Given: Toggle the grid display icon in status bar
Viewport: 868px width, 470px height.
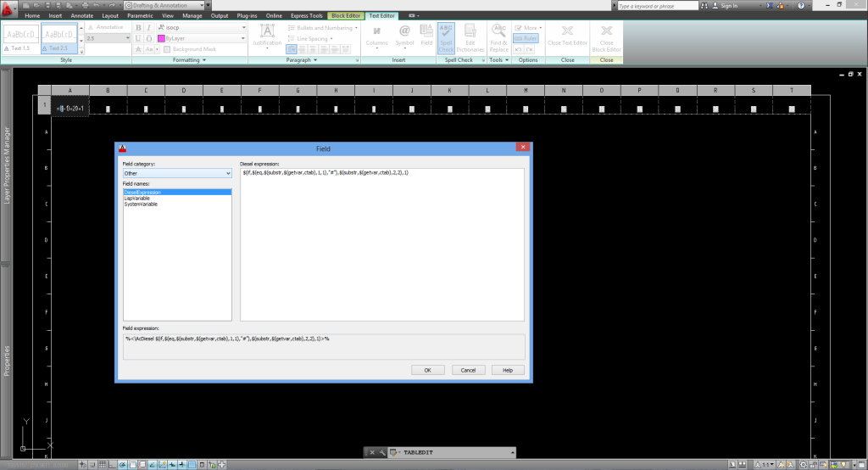Looking at the screenshot, I should tap(103, 464).
